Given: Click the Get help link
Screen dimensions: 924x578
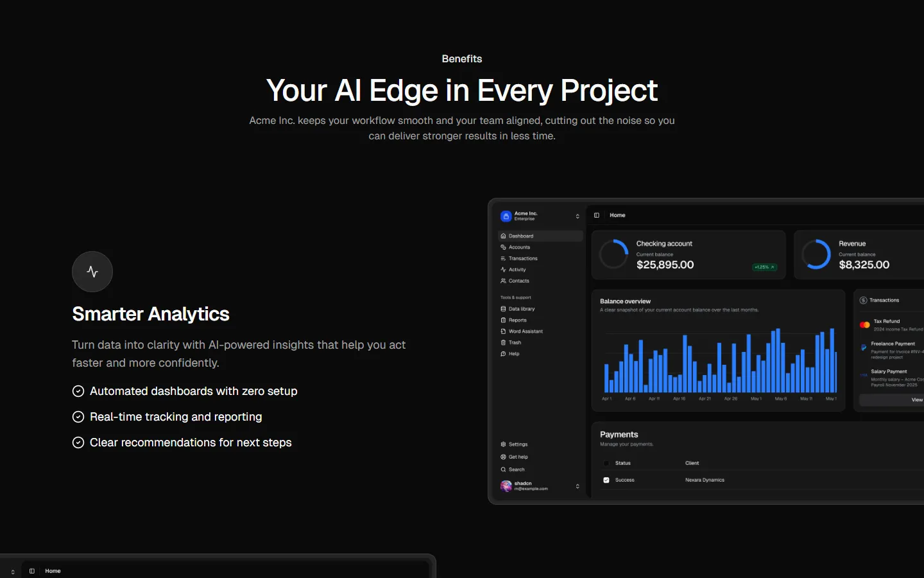Looking at the screenshot, I should tap(518, 457).
